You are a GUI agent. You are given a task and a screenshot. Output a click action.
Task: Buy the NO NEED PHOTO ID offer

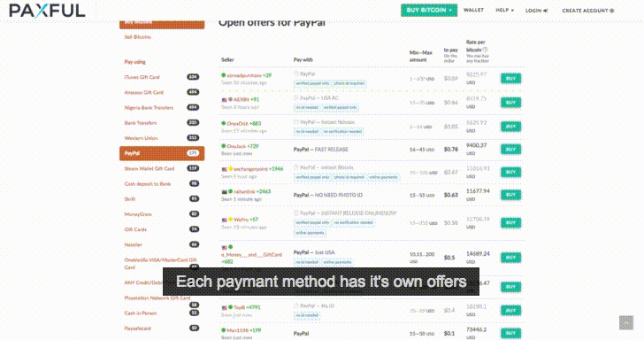click(x=510, y=195)
